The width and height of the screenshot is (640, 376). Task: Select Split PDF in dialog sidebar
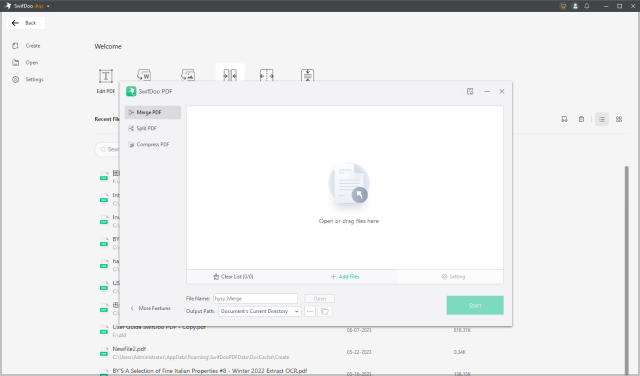point(153,128)
